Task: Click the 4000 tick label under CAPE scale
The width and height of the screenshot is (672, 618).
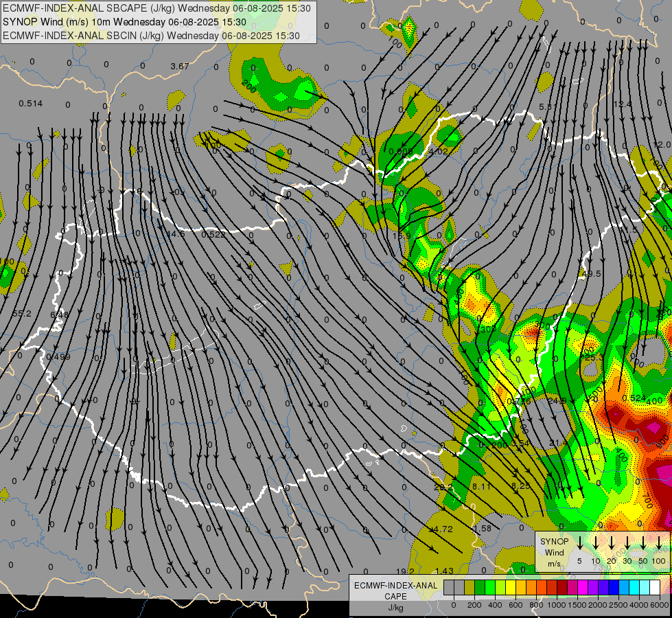Action: pos(640,605)
